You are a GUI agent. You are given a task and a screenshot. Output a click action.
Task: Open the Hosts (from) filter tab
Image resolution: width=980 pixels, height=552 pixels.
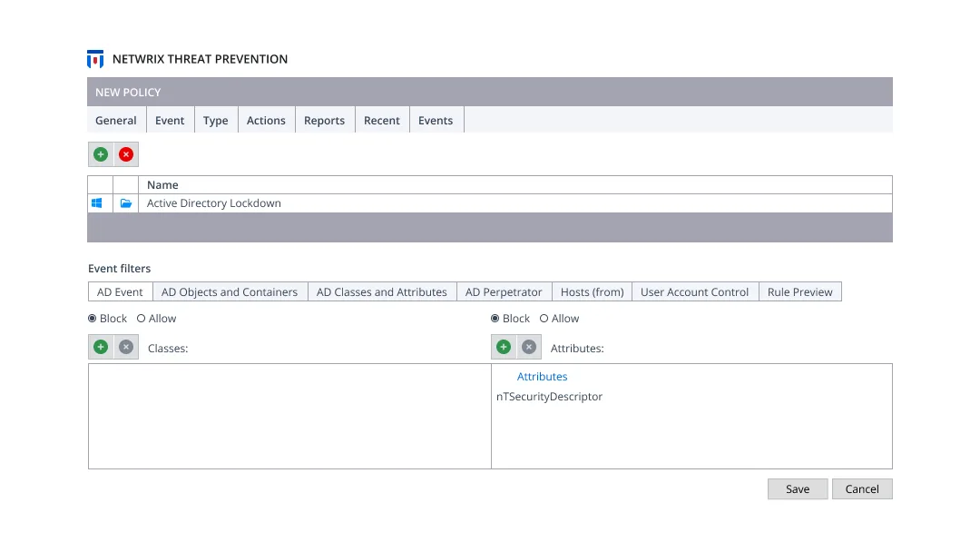[592, 292]
